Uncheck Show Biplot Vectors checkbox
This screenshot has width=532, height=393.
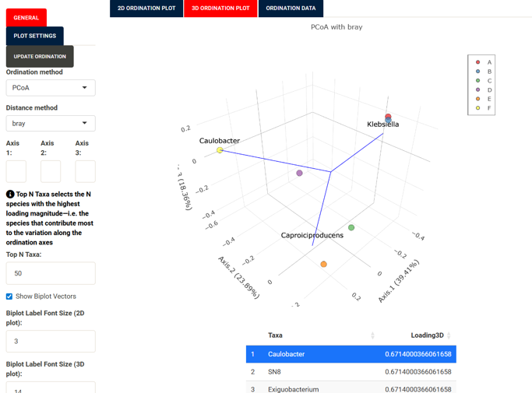coord(9,297)
